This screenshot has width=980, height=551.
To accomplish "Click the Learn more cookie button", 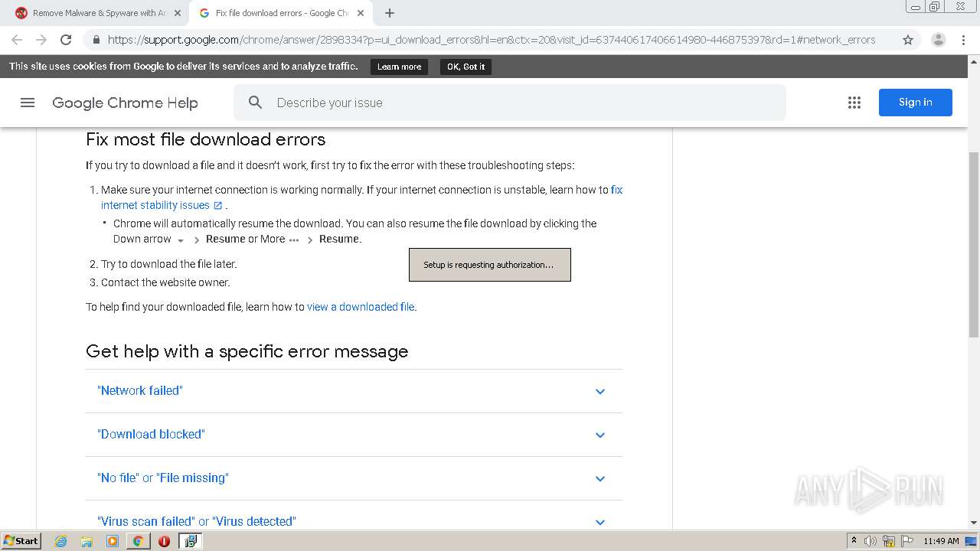I will [x=399, y=67].
